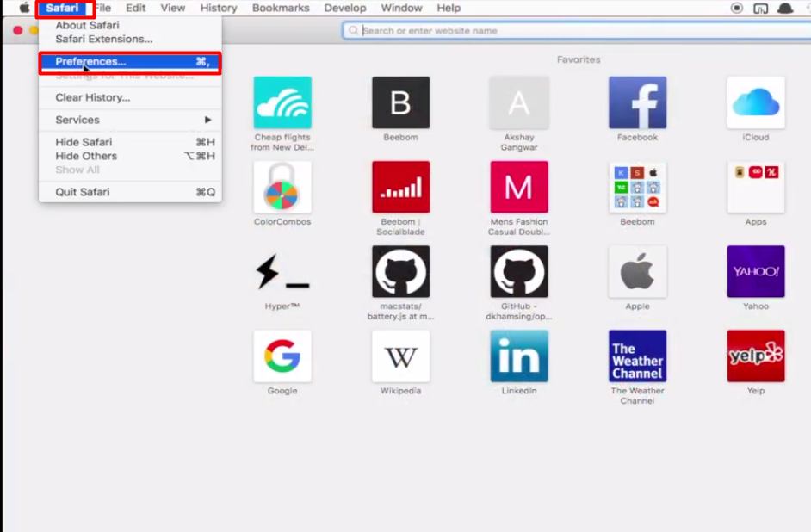Open the Facebook favorite
Image resolution: width=811 pixels, height=532 pixels.
(637, 103)
